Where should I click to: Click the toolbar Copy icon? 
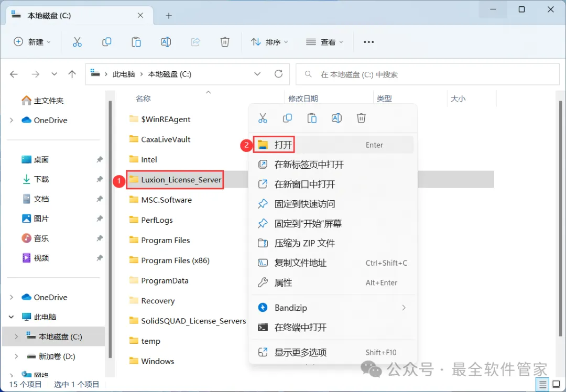[106, 42]
